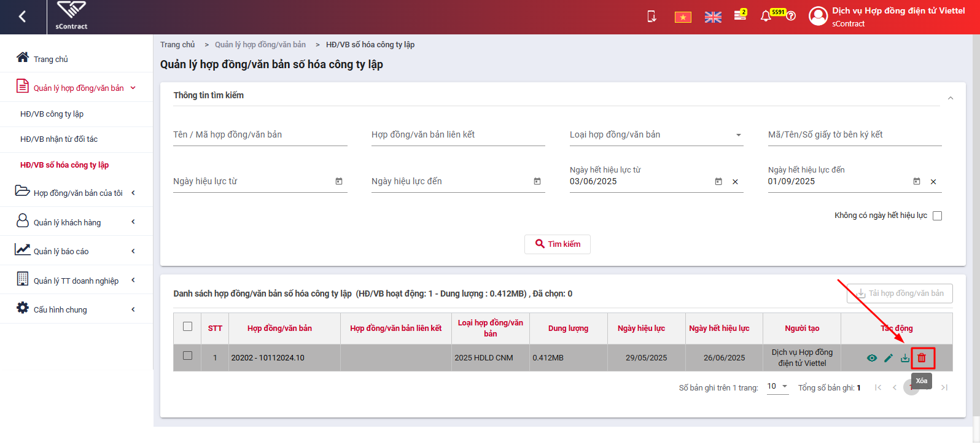This screenshot has height=447, width=980.
Task: Expand Cấu hình chung menu
Action: [76, 309]
